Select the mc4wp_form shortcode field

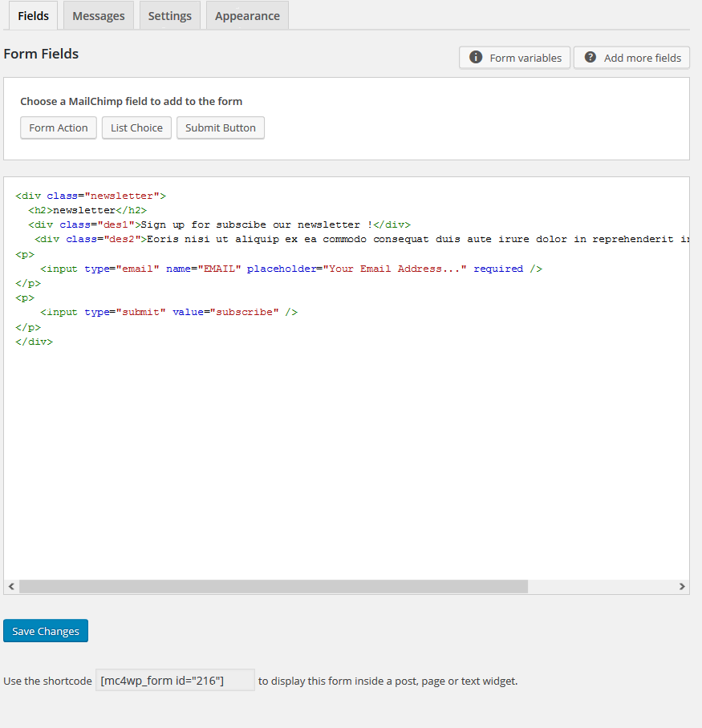[x=175, y=680]
